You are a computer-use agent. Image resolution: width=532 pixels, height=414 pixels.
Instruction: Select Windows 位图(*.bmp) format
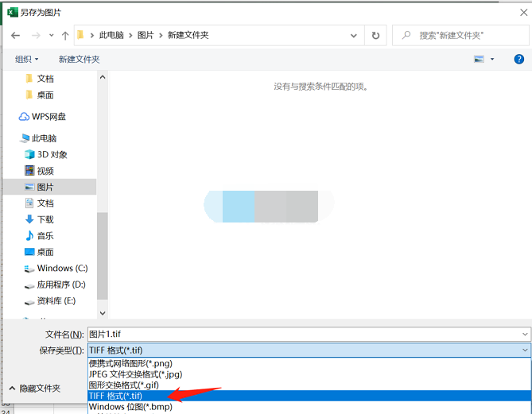point(130,407)
